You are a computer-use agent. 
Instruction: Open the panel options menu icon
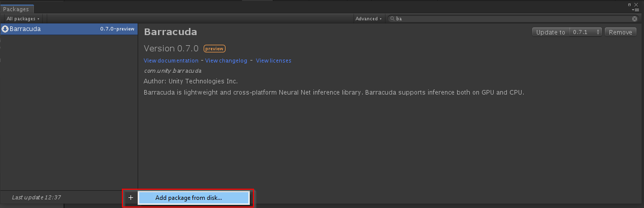tap(636, 10)
